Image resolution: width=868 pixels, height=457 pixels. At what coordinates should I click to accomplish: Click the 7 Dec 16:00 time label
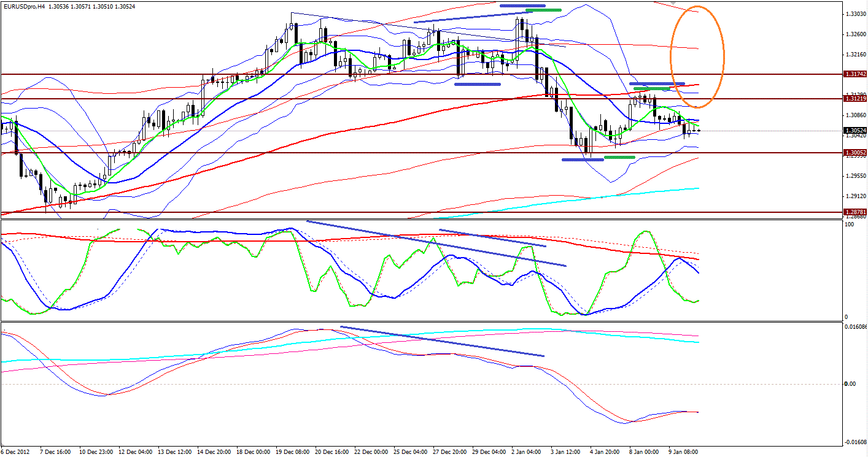coord(56,451)
